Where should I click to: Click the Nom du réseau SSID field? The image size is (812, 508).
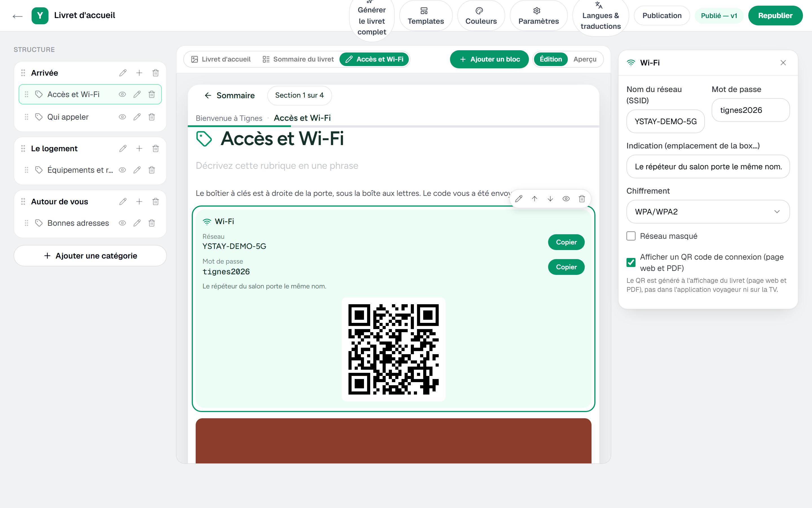tap(665, 121)
